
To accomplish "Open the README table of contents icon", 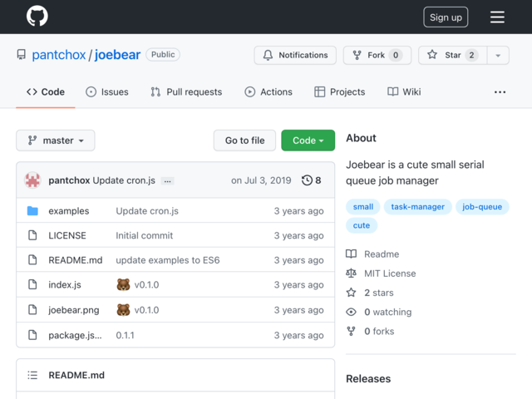I will [32, 375].
